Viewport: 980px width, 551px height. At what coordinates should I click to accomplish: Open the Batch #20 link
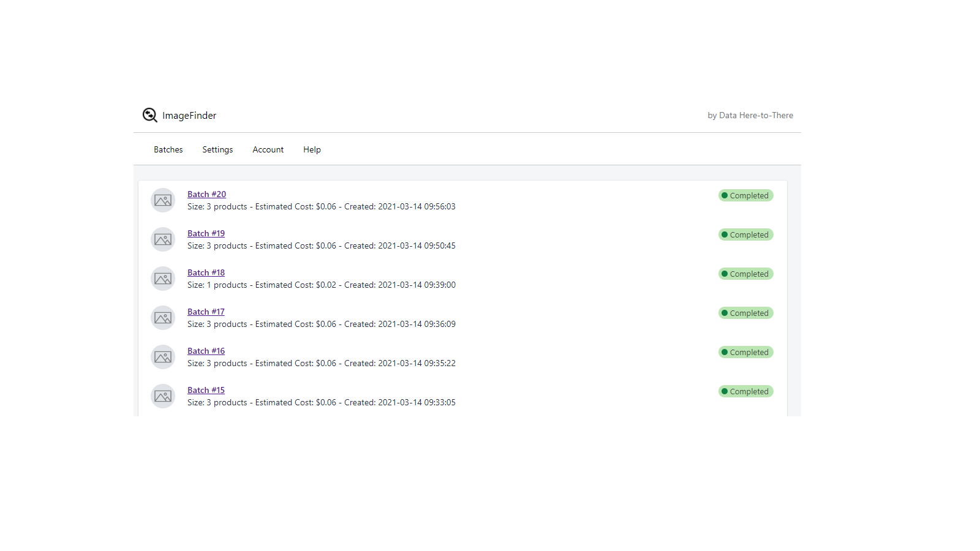tap(206, 194)
